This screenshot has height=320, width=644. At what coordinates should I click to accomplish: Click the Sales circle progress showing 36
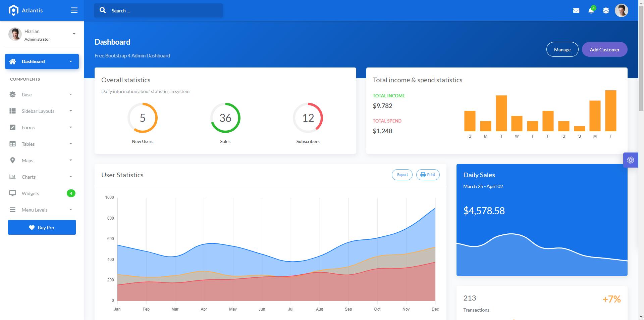[225, 118]
